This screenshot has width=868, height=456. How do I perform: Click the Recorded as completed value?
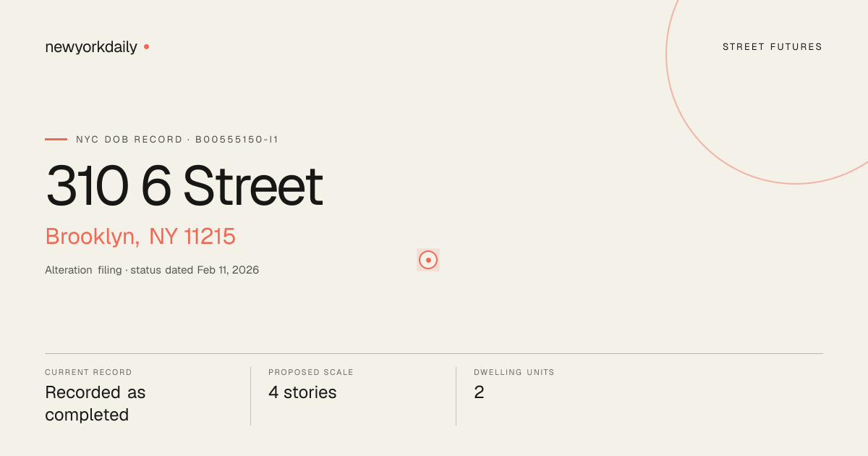tap(95, 404)
